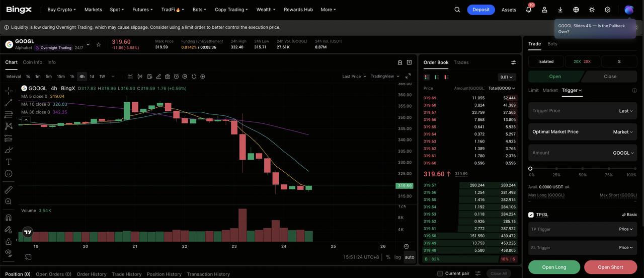
Task: Set amount slider to 50% mark
Action: pyautogui.click(x=583, y=169)
